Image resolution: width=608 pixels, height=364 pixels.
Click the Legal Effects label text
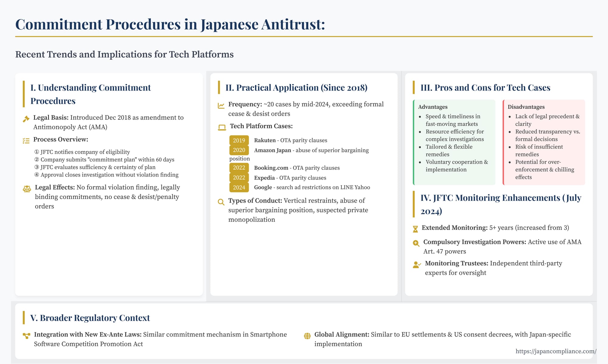pyautogui.click(x=55, y=187)
